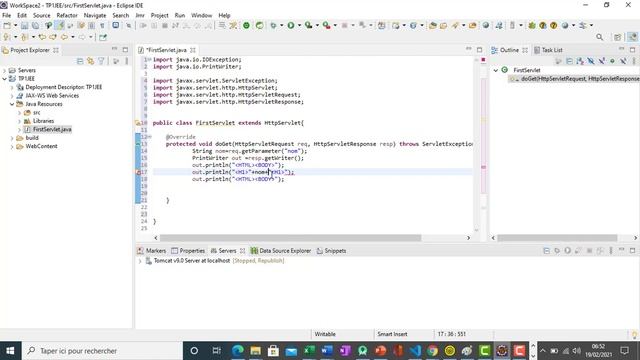
Task: Toggle Hide Static Members in Outline toolbar
Action: pyautogui.click(x=601, y=61)
